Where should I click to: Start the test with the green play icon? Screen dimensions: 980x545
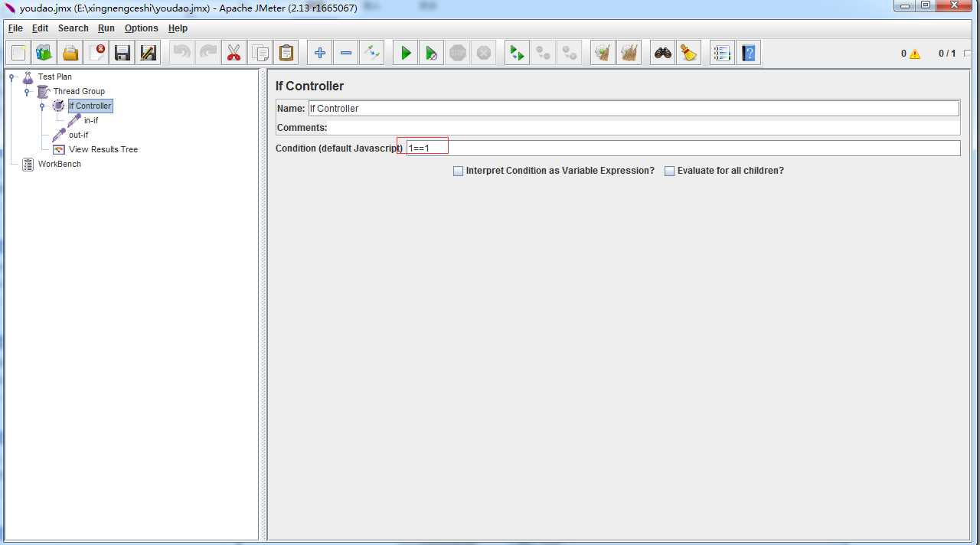pyautogui.click(x=406, y=53)
